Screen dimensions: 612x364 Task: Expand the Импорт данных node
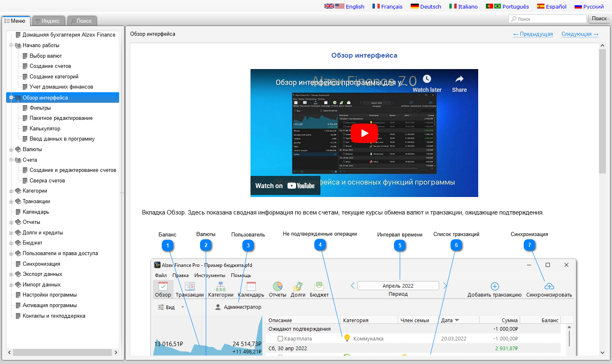pos(11,285)
